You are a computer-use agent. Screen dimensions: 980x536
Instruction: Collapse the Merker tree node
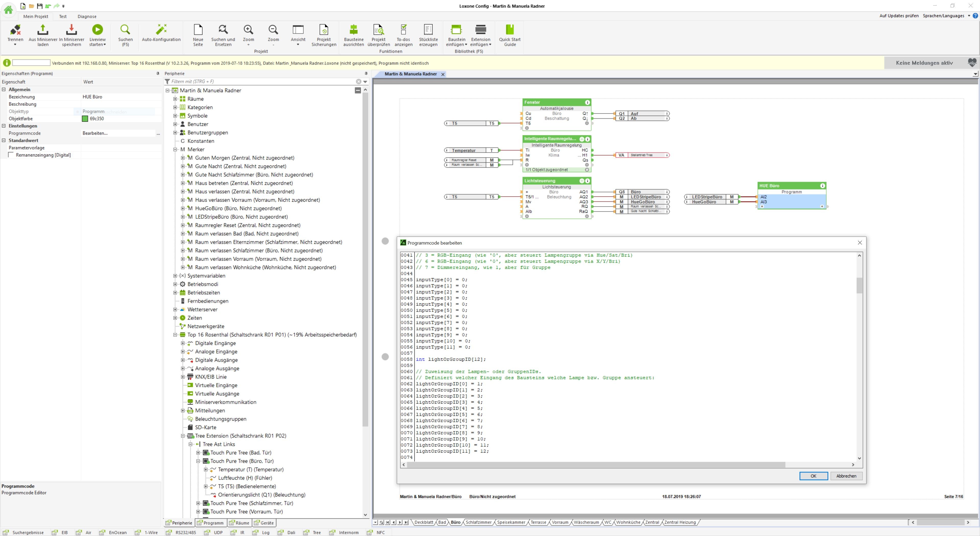(175, 150)
